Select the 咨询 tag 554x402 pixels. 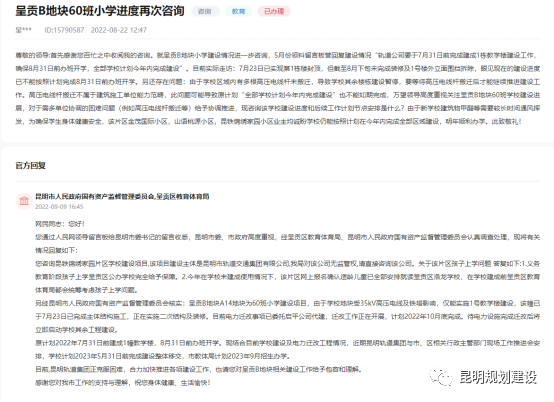pos(205,11)
